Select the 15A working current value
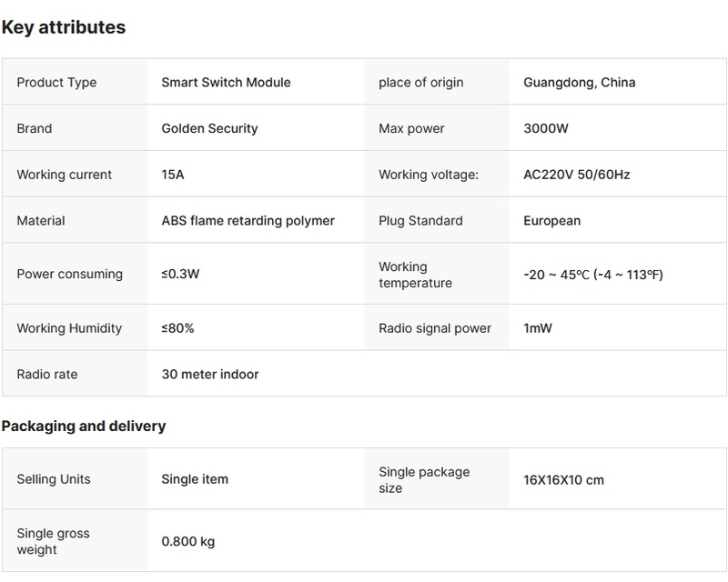Viewport: 728px width, 582px height. click(173, 175)
